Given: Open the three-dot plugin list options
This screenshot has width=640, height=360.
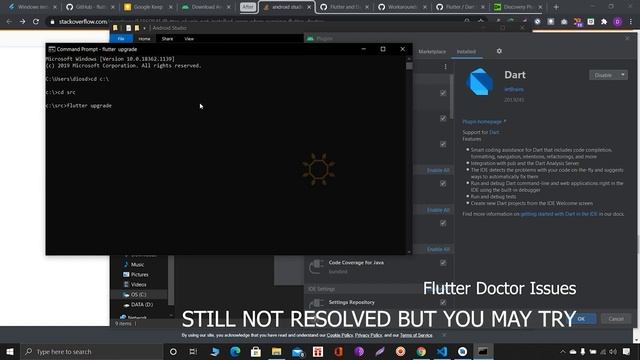Looking at the screenshot, I should (x=445, y=67).
